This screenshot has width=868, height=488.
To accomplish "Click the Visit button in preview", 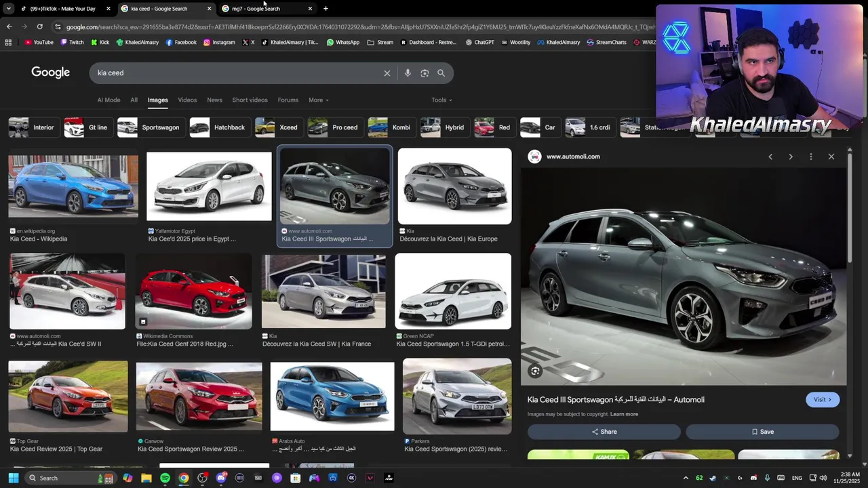I will point(822,400).
